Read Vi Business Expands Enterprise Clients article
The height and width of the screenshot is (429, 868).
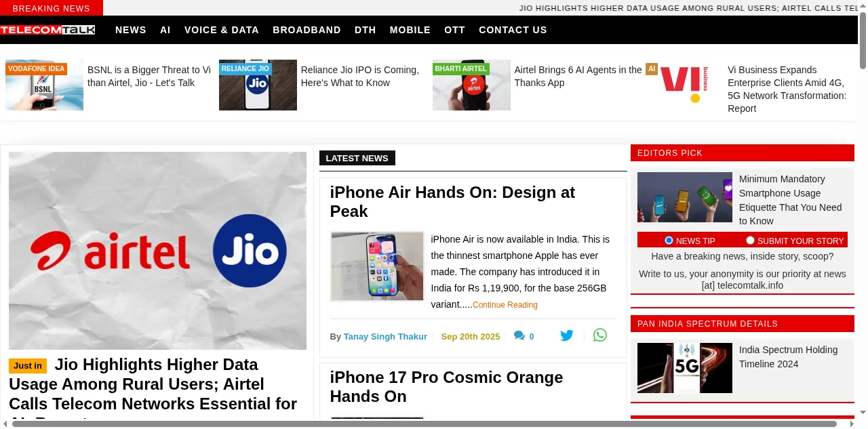coord(787,89)
